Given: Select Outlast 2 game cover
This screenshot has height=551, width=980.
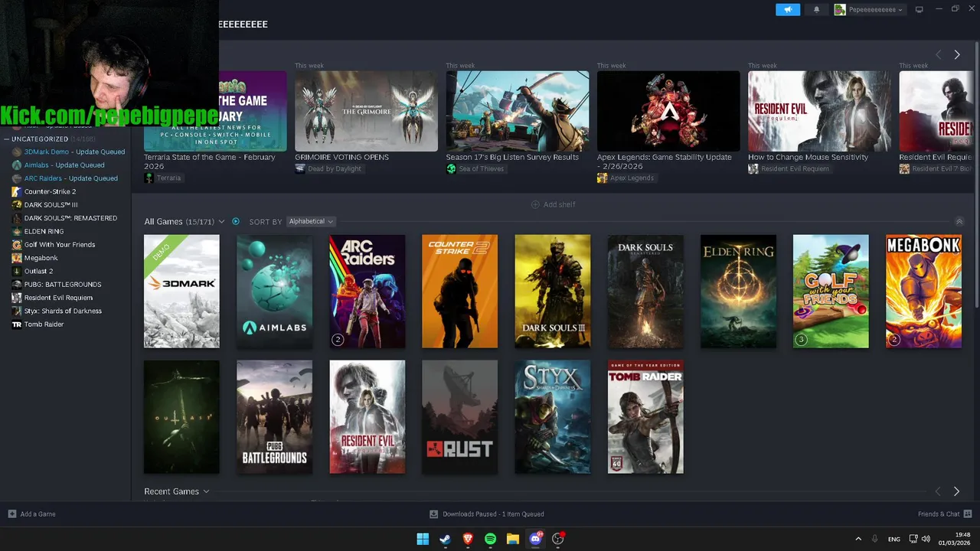Looking at the screenshot, I should coord(181,417).
